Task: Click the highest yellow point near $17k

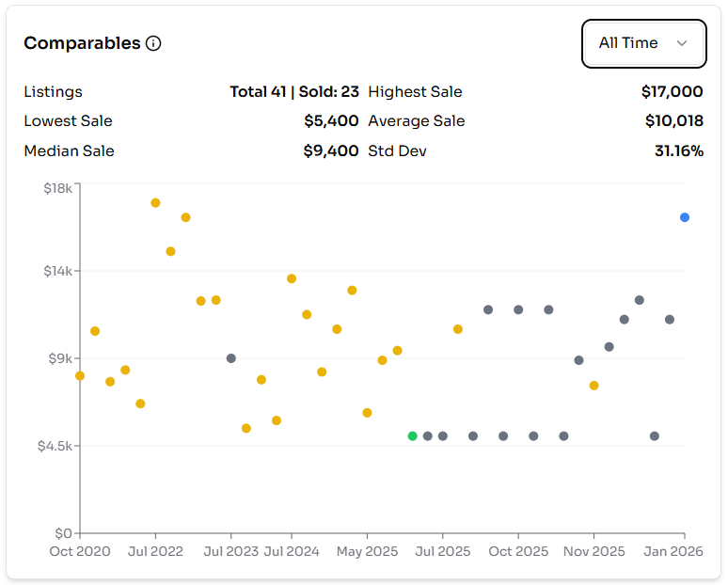Action: coord(156,203)
